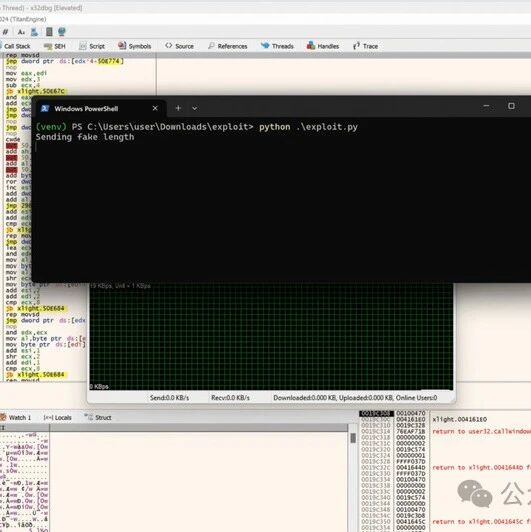Open the Call Stack tab in x32dbg
Screen dimensions: 531x532
15,46
